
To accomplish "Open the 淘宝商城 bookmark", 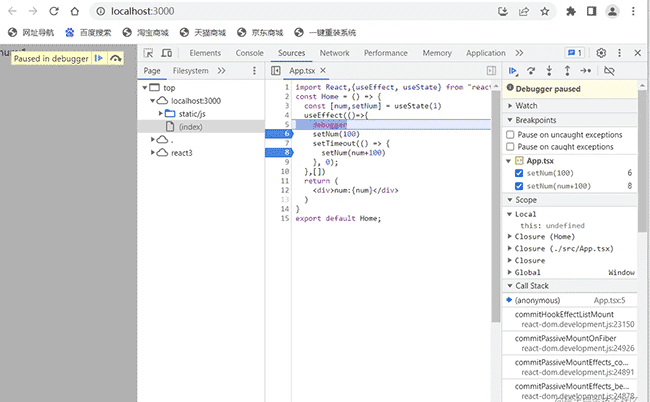I will [146, 32].
